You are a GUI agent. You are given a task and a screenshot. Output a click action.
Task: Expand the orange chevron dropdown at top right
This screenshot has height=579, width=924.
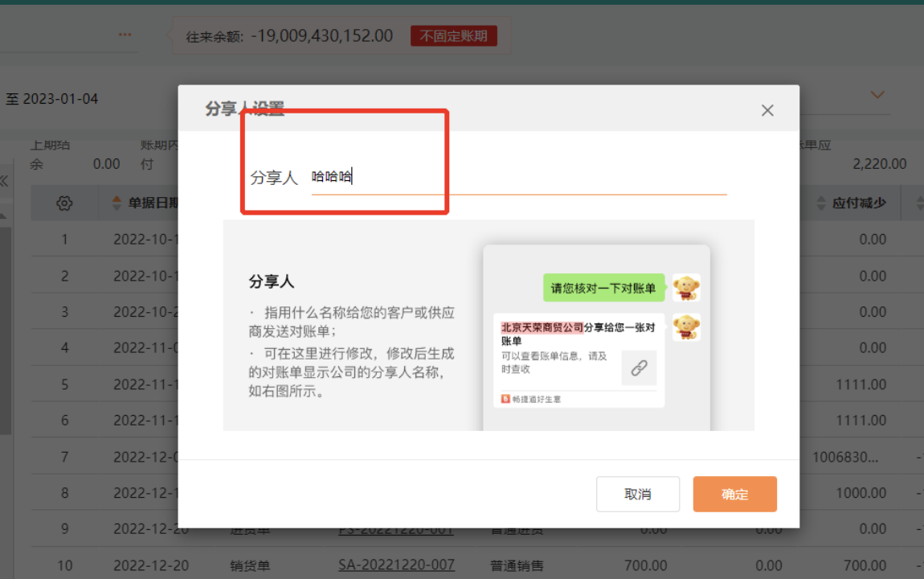tap(877, 94)
